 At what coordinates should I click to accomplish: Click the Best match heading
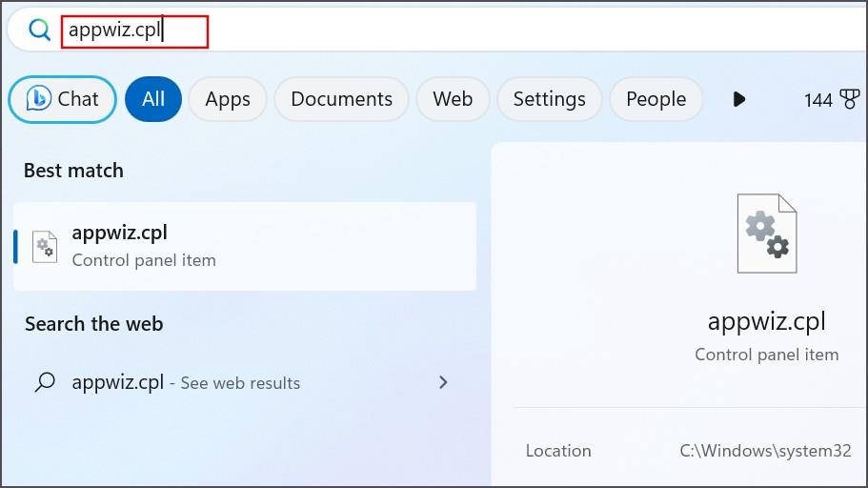pos(73,171)
